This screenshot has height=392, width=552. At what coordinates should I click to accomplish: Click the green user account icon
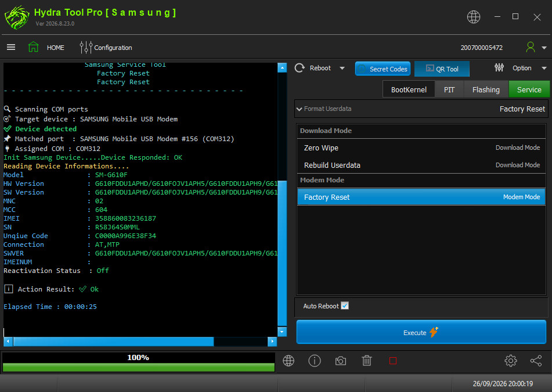pyautogui.click(x=530, y=47)
